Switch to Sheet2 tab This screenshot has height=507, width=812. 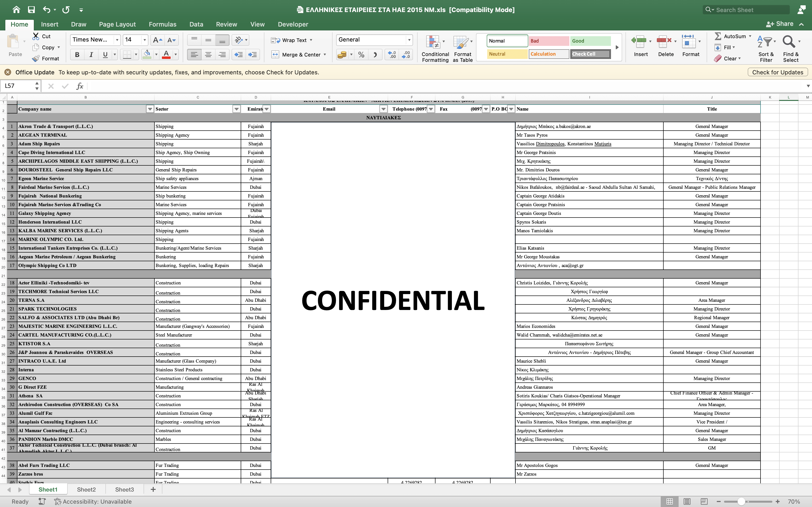tap(86, 490)
